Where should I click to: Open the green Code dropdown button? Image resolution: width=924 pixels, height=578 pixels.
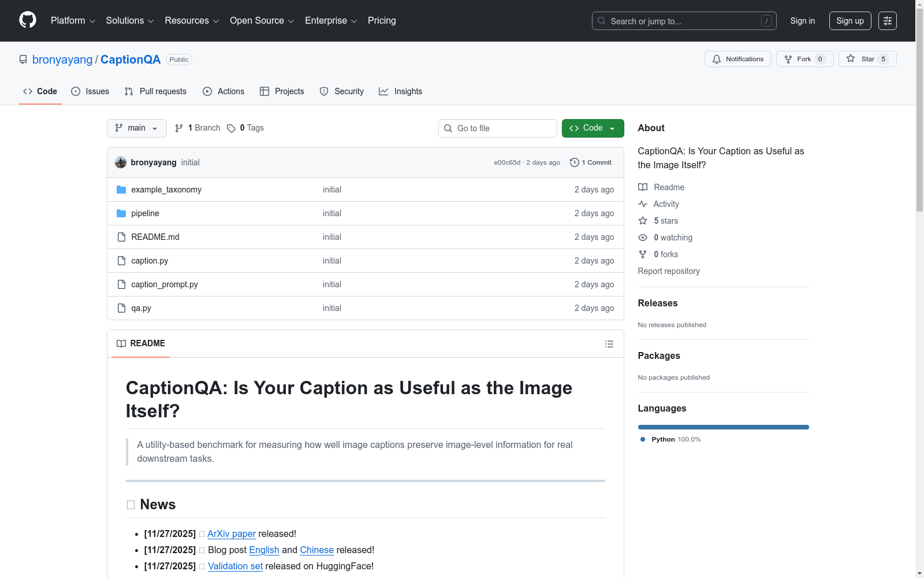point(593,128)
